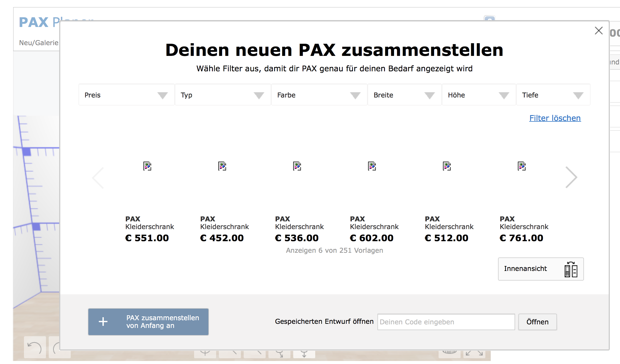Click PAX zusammenstellen von Anfang an
The height and width of the screenshot is (364, 620).
click(x=148, y=322)
